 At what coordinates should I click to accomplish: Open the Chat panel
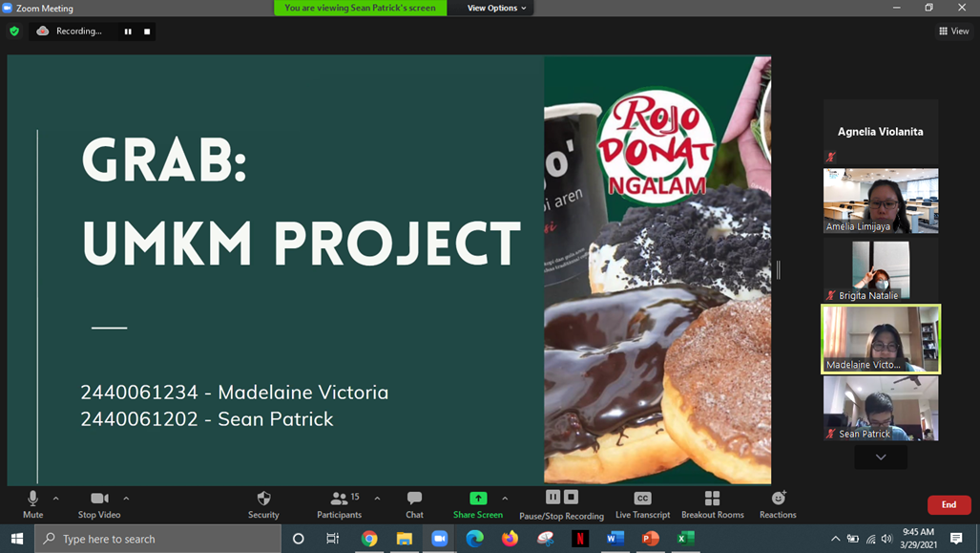pyautogui.click(x=414, y=499)
